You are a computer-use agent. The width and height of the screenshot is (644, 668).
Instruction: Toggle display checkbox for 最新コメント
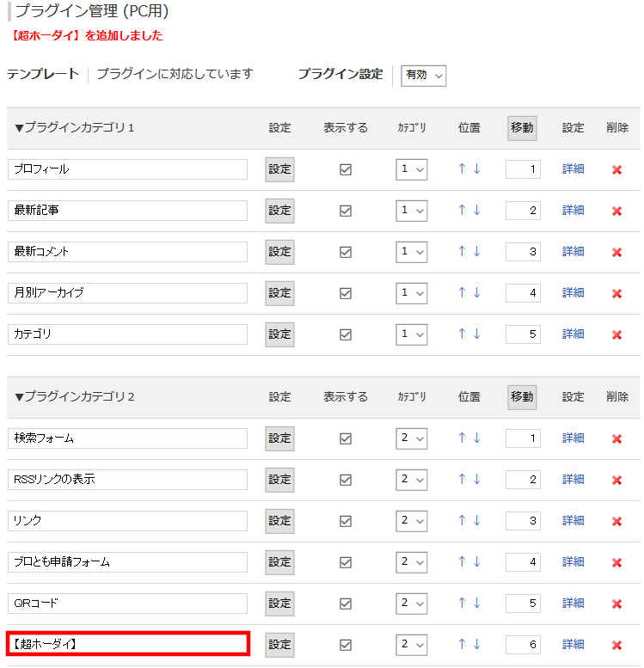346,252
